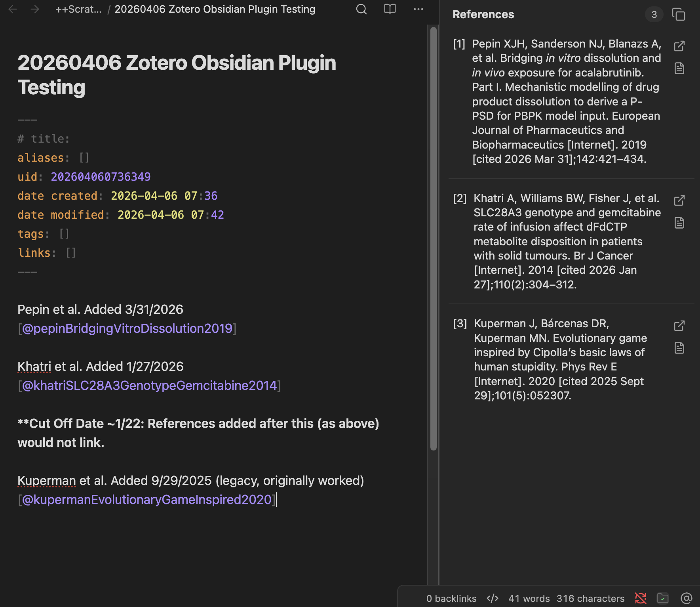The width and height of the screenshot is (700, 607).
Task: Open Khatri reference external link icon
Action: pos(679,200)
